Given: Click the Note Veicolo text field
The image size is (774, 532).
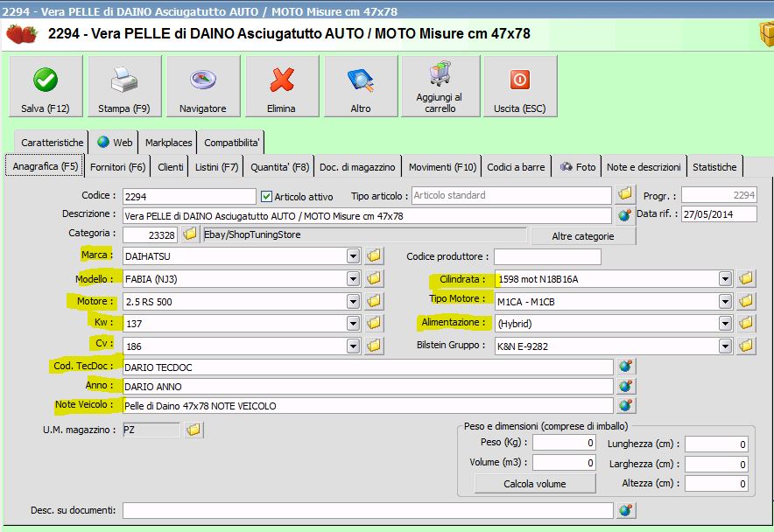Looking at the screenshot, I should (x=368, y=406).
